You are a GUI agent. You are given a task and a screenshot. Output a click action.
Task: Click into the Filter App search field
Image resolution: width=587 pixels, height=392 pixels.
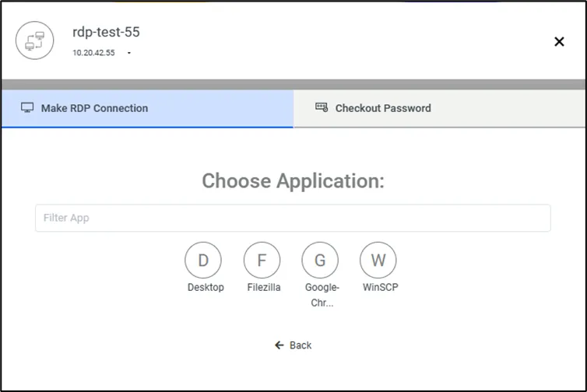click(293, 218)
